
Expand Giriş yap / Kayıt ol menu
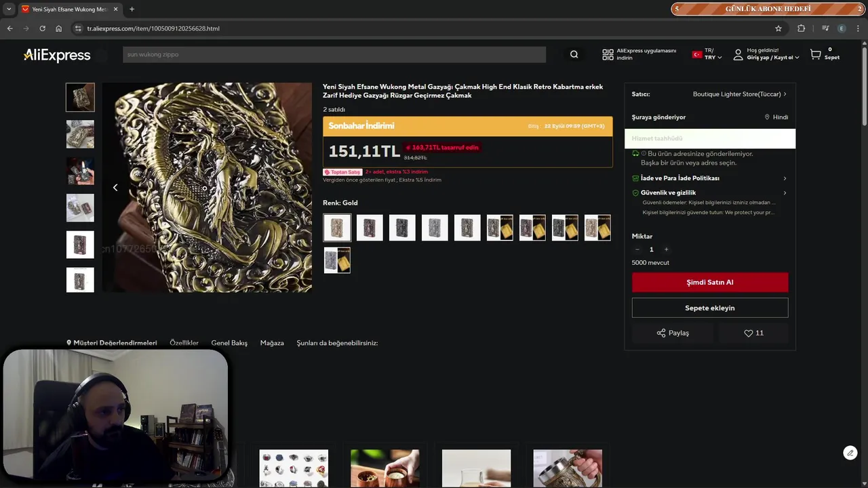point(772,58)
